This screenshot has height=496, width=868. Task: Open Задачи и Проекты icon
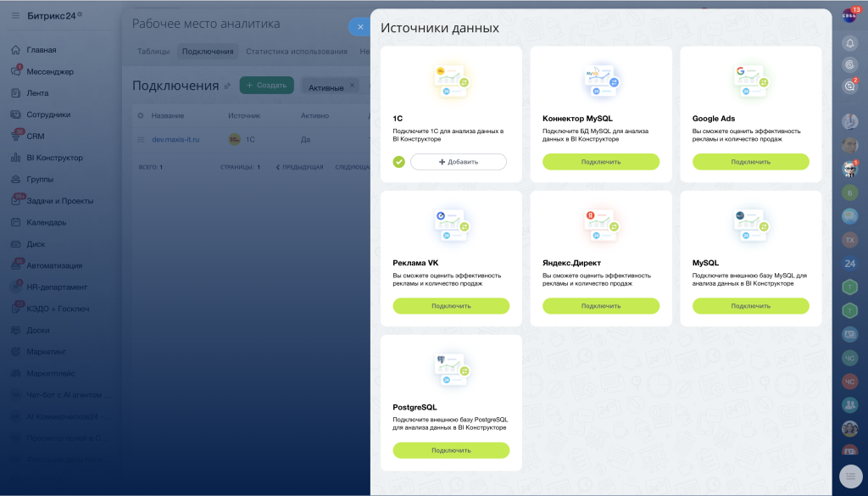[16, 201]
